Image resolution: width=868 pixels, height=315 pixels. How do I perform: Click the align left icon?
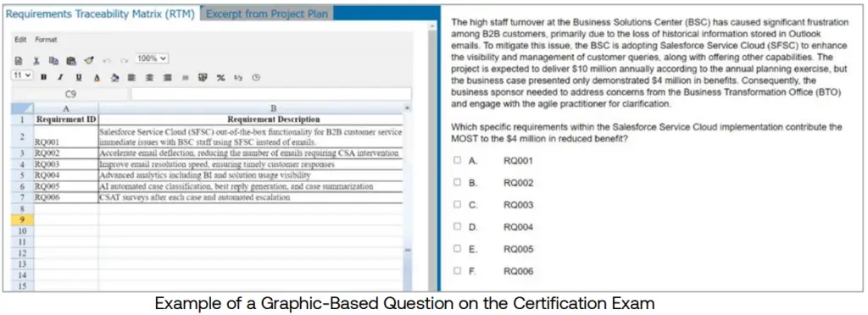tap(131, 78)
